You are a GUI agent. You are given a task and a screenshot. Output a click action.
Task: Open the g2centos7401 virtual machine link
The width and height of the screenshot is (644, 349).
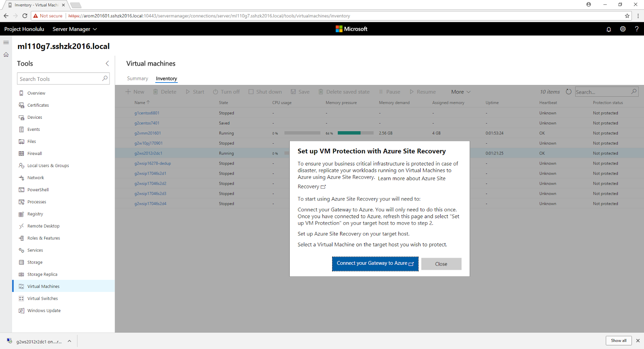pyautogui.click(x=147, y=123)
